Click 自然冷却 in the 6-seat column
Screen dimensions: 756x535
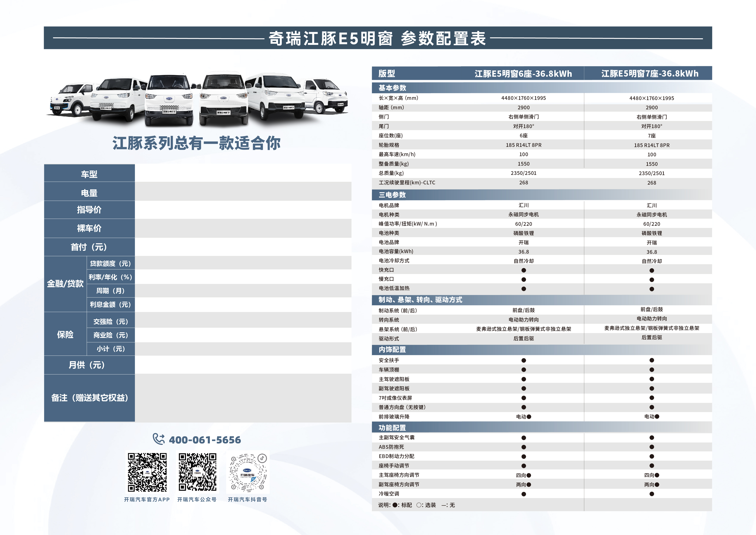click(x=523, y=261)
